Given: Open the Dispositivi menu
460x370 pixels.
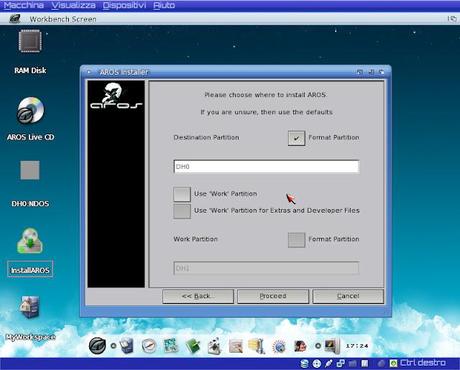Looking at the screenshot, I should pyautogui.click(x=124, y=5).
